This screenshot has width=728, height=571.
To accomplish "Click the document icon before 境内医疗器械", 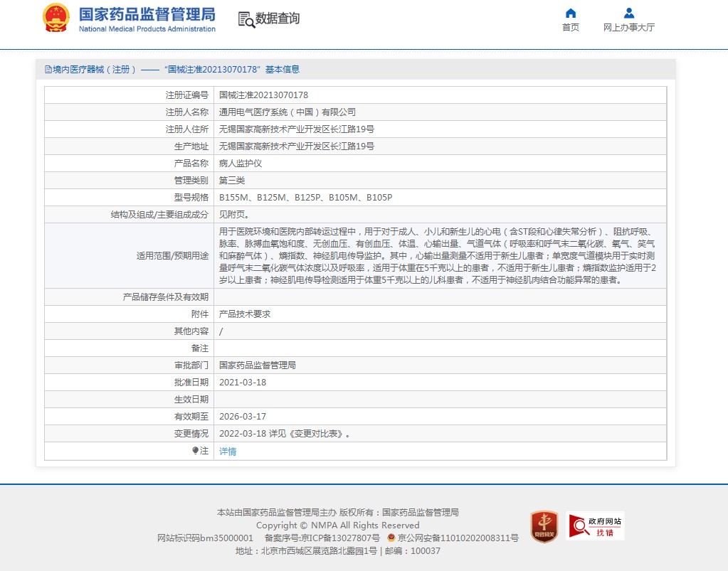I will [48, 70].
